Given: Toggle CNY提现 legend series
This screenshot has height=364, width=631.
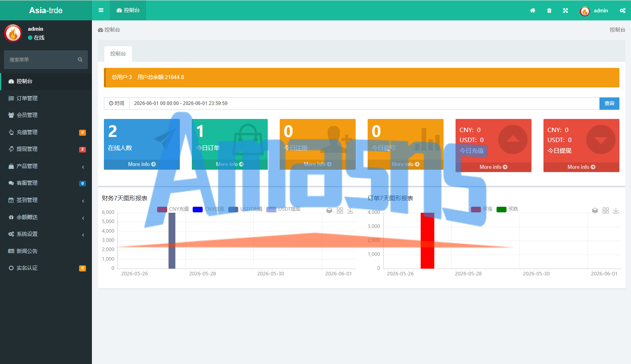Looking at the screenshot, I should coord(209,209).
